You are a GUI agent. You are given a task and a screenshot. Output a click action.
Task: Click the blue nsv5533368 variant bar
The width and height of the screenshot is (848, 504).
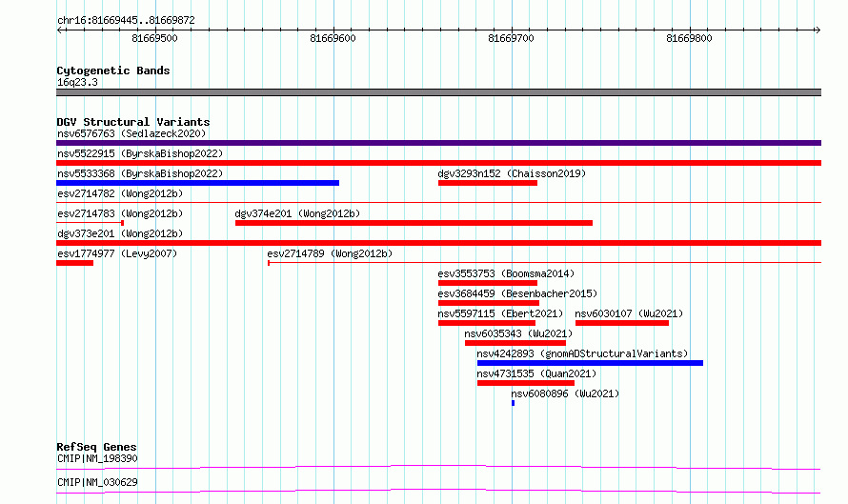197,183
